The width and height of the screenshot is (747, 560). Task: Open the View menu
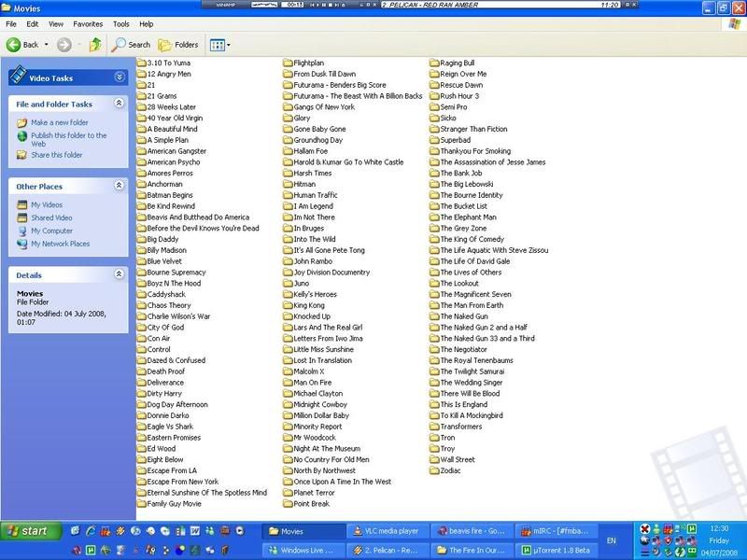coord(56,24)
